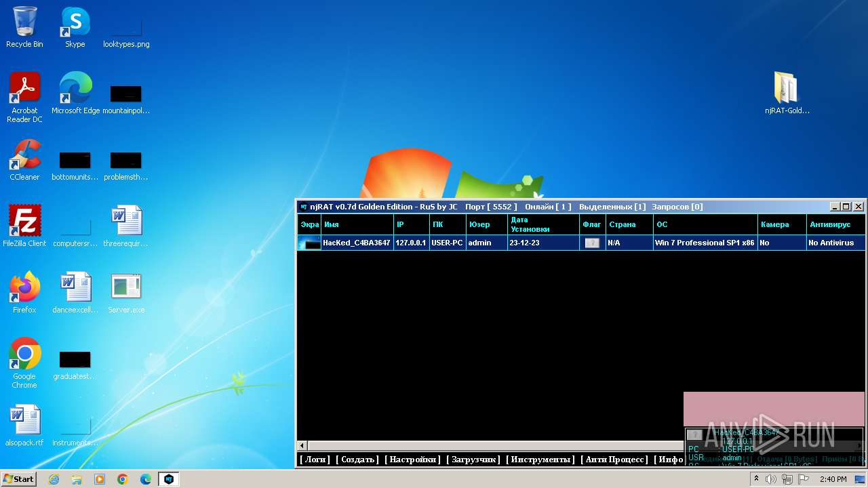The width and height of the screenshot is (868, 488).
Task: Select the Server.exe desktop file
Action: [126, 293]
